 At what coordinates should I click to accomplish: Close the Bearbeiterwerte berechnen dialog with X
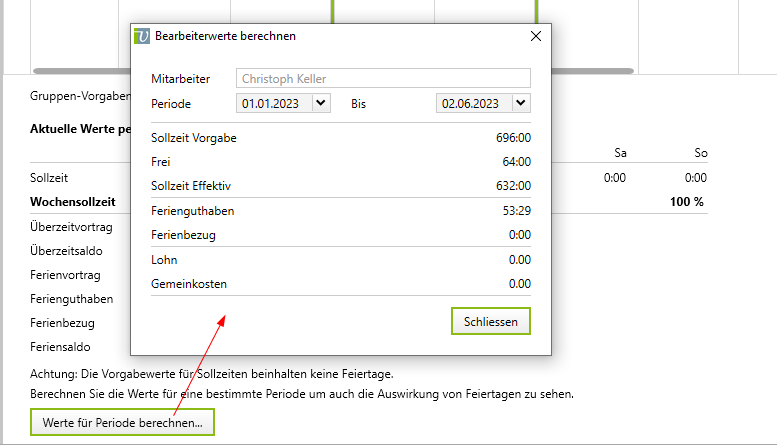(x=536, y=36)
